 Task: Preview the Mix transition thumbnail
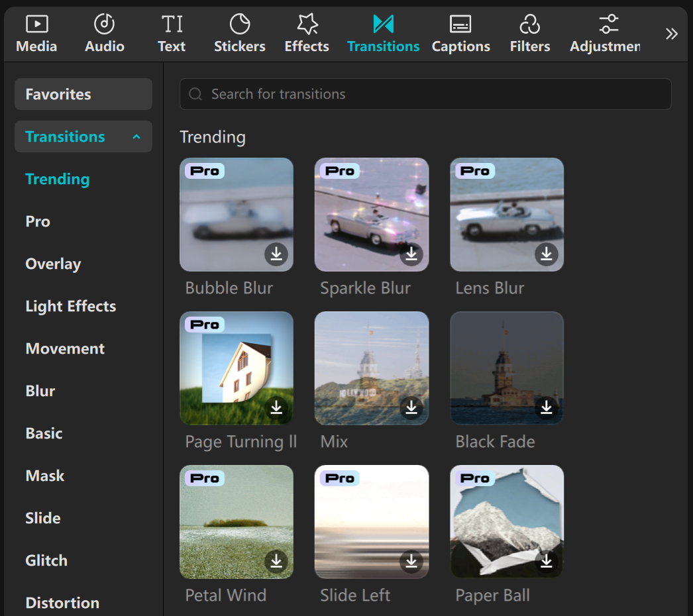point(372,368)
